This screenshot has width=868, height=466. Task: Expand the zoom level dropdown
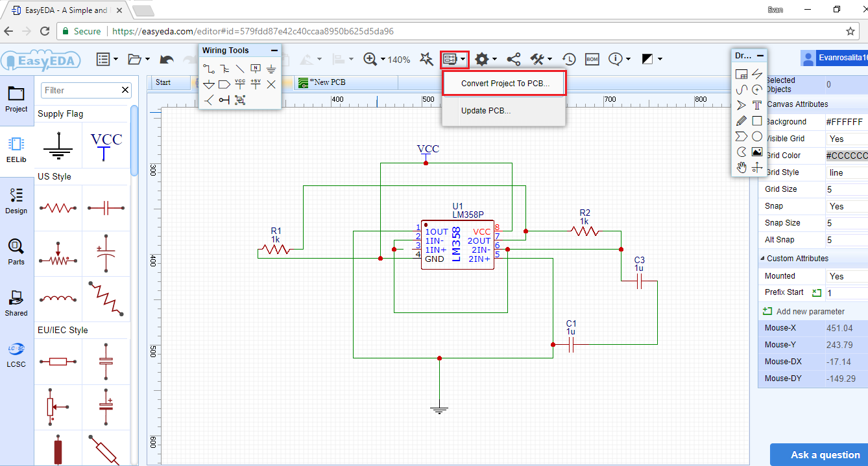383,59
